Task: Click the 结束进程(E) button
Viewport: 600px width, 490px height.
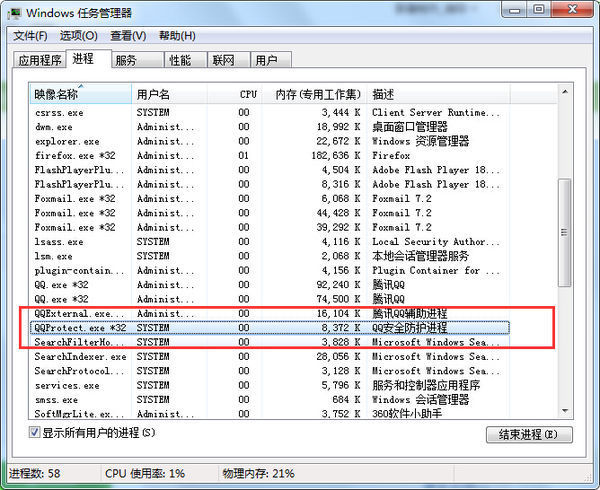Action: (x=529, y=435)
